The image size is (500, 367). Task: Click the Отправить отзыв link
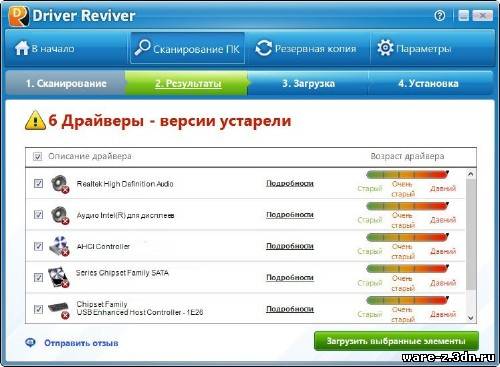[x=81, y=343]
